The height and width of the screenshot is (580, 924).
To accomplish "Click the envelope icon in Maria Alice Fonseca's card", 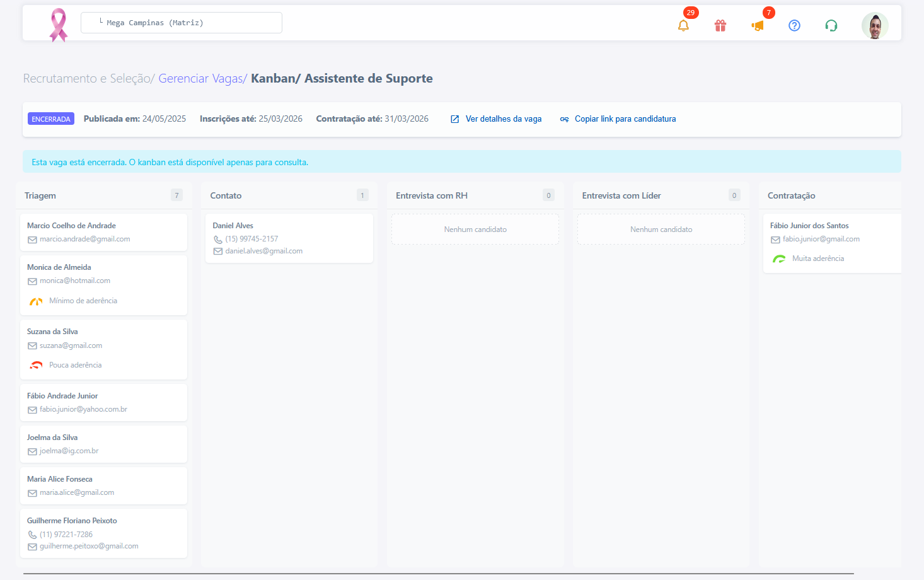I will pyautogui.click(x=32, y=493).
